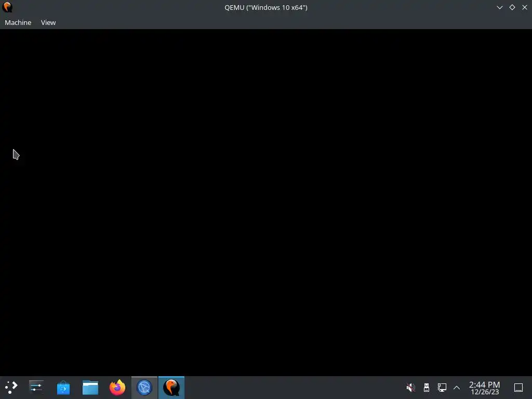Screen dimensions: 532x399
Task: Click the QEMU logo in title bar
Action: [7, 7]
